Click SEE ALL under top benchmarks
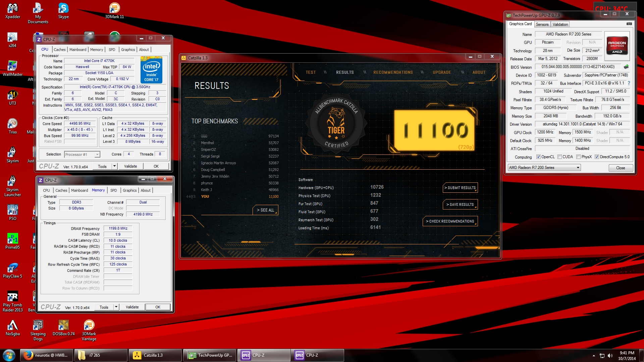The height and width of the screenshot is (362, 644). (265, 210)
